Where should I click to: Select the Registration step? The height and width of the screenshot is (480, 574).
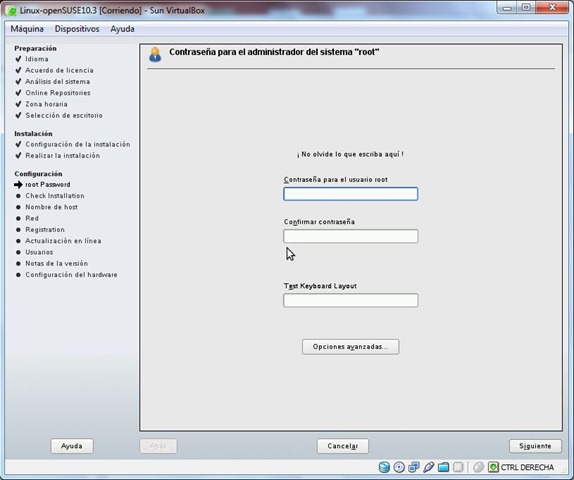45,230
